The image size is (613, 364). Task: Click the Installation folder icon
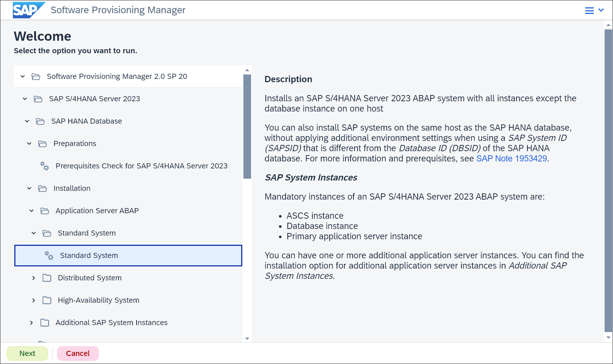pos(43,189)
